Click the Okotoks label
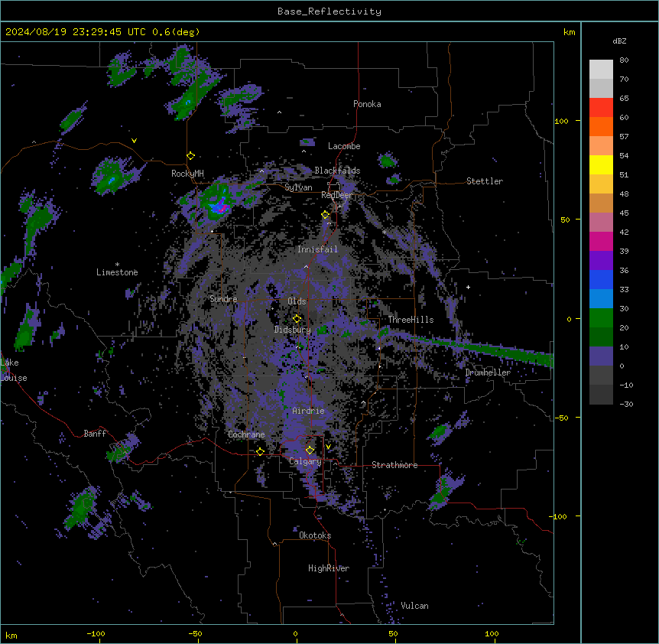This screenshot has height=644, width=659. (x=315, y=535)
